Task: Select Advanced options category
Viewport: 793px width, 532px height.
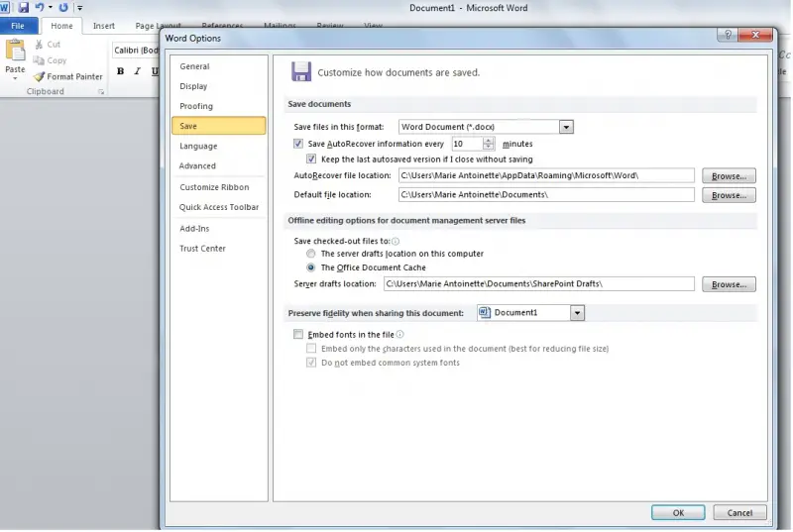Action: (218, 165)
